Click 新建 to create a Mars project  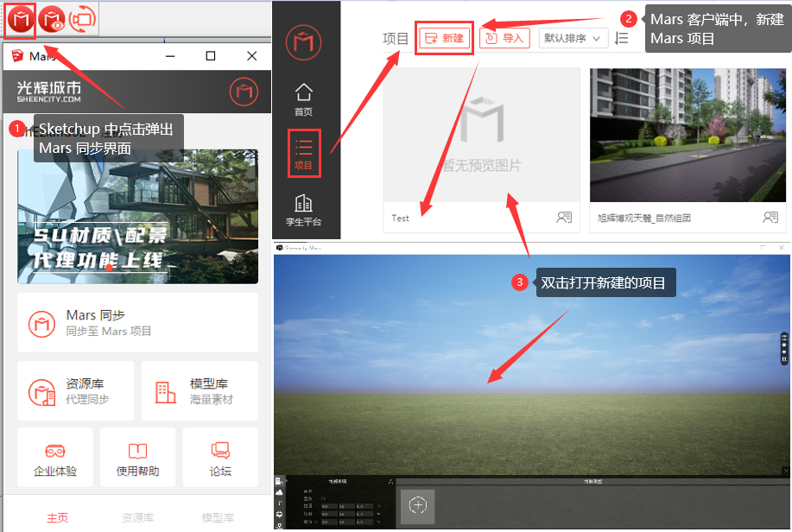pyautogui.click(x=444, y=38)
